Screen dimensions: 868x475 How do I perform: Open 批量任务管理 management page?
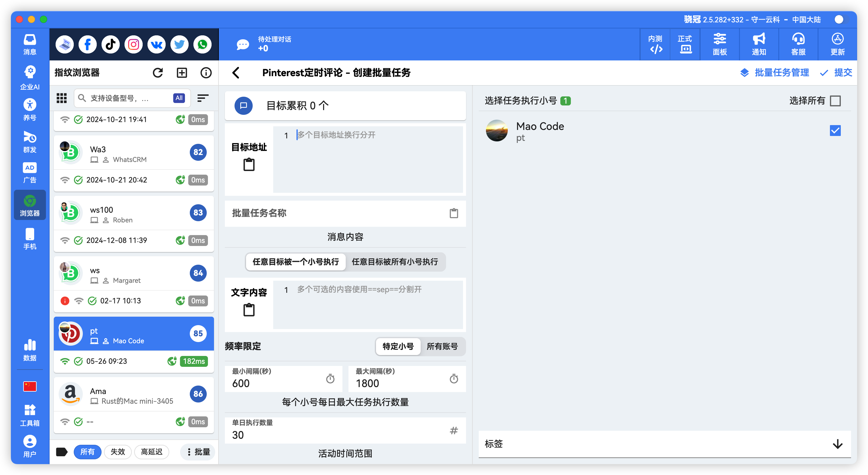point(781,73)
